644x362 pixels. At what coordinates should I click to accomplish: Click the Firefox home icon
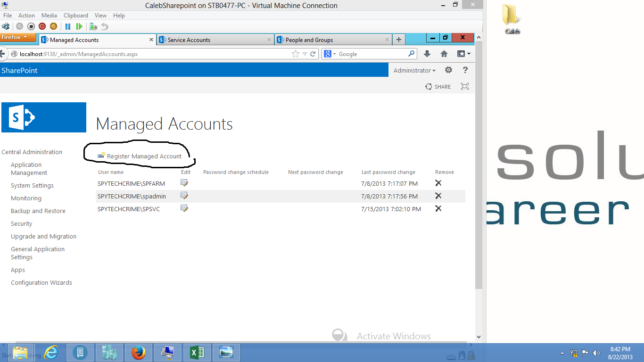(444, 54)
